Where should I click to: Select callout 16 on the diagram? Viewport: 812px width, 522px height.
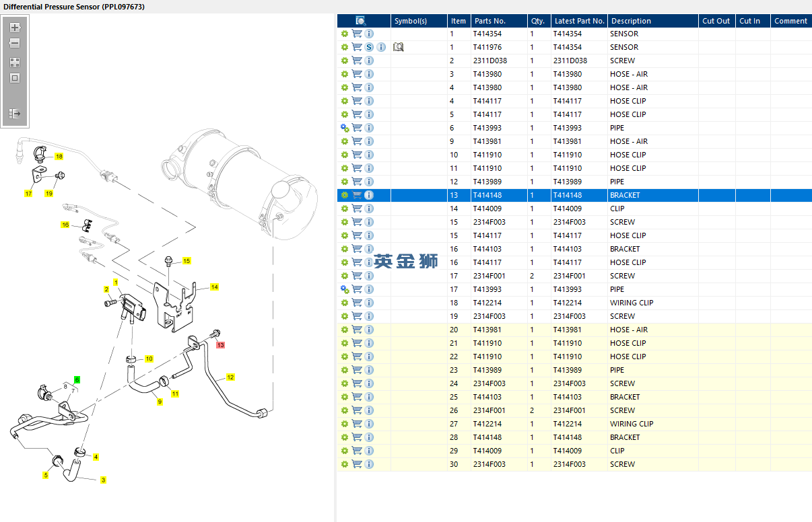tap(65, 225)
